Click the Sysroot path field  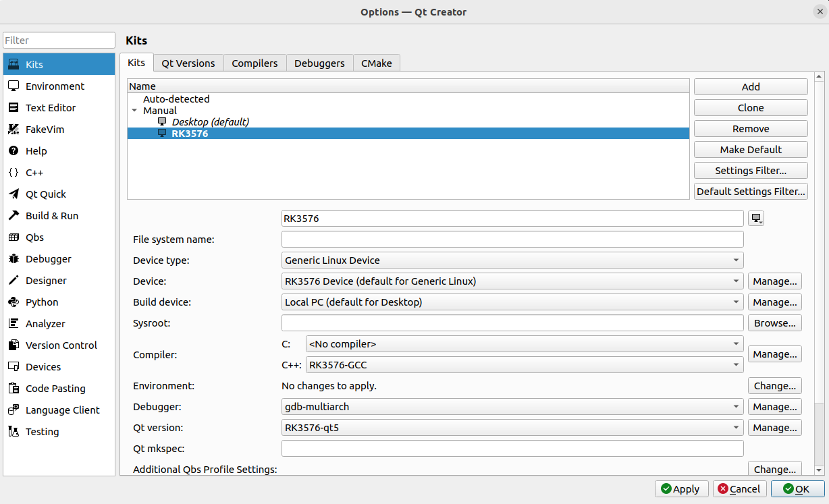(512, 323)
